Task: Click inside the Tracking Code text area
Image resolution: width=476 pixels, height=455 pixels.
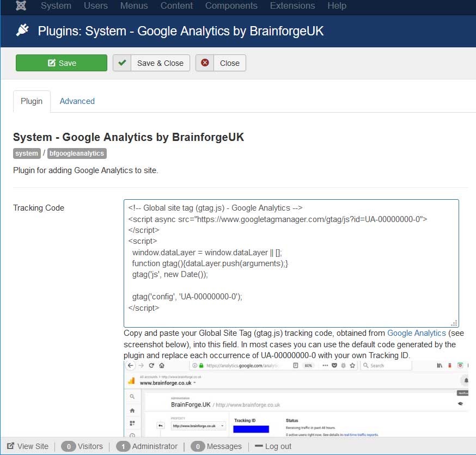Action: (x=291, y=263)
